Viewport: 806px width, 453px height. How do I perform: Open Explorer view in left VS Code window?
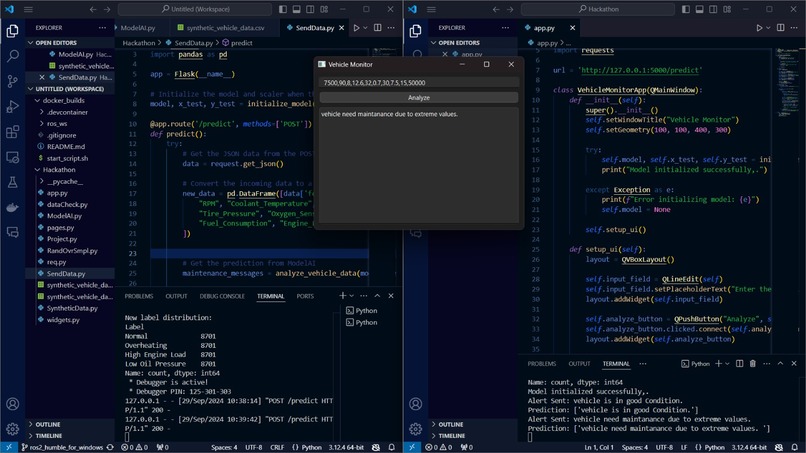[x=12, y=31]
